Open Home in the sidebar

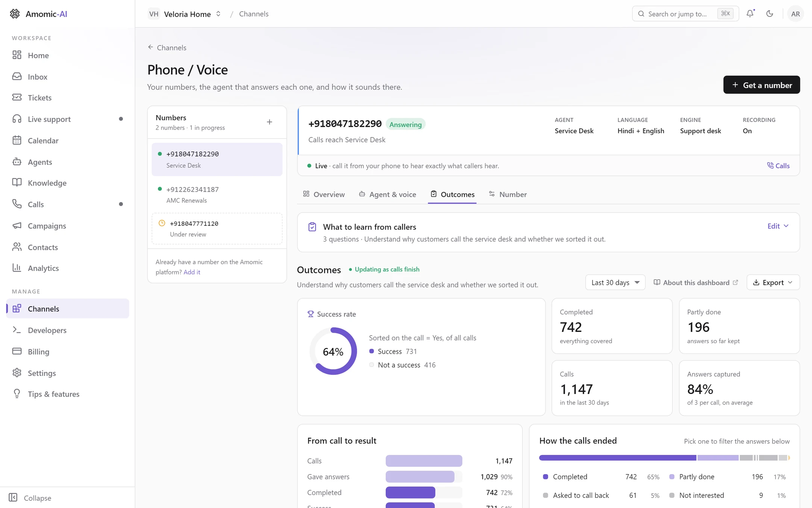point(68,55)
